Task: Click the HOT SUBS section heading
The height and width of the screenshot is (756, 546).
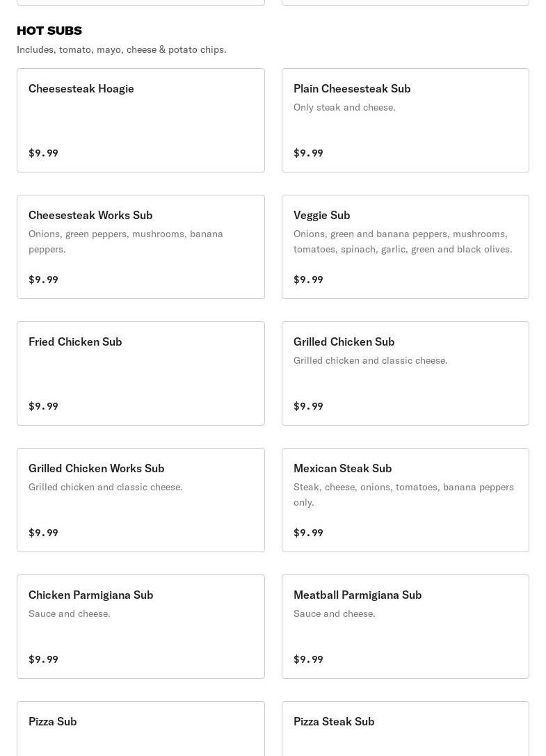Action: tap(49, 31)
